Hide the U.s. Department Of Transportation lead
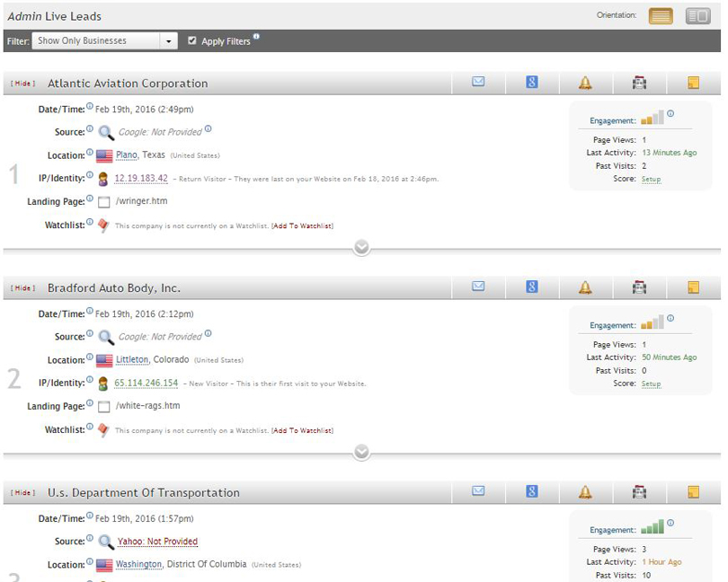728x582 pixels. pos(23,493)
